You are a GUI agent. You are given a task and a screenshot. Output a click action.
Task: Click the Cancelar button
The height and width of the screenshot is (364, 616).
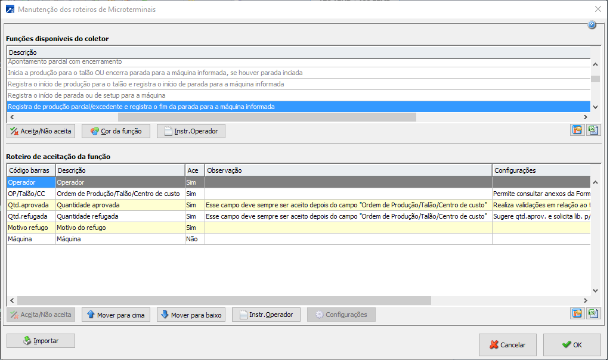pyautogui.click(x=507, y=345)
